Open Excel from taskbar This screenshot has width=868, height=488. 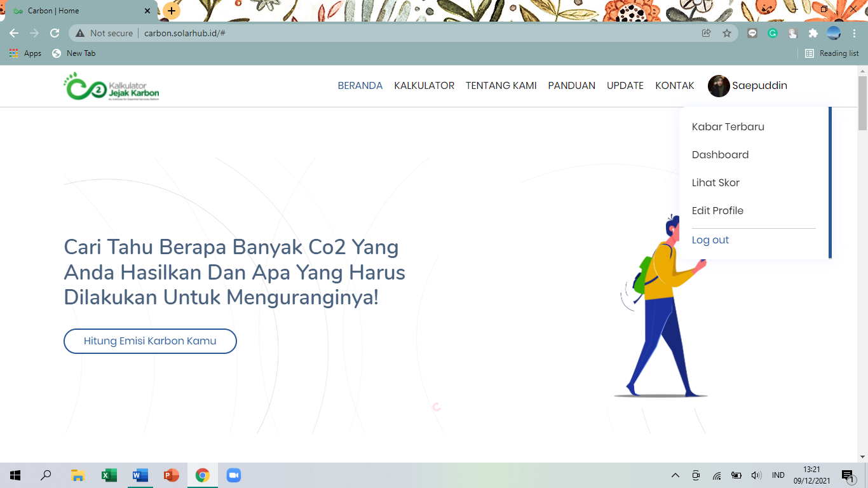(x=109, y=475)
